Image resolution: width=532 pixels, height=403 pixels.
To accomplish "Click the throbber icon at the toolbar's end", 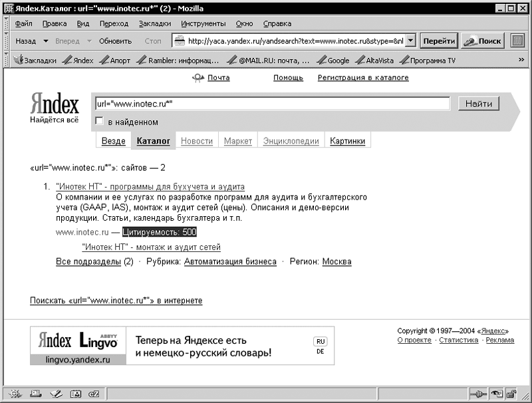I will pyautogui.click(x=517, y=41).
